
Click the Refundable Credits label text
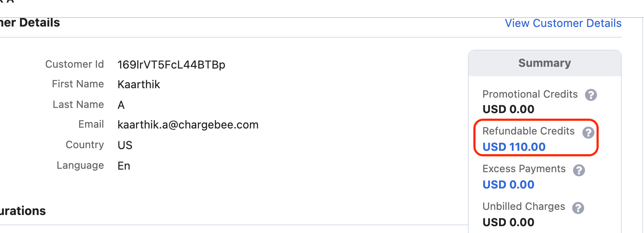tap(529, 131)
